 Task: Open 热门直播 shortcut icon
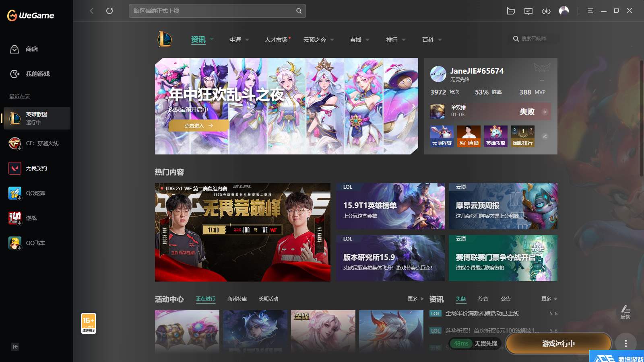(x=469, y=136)
